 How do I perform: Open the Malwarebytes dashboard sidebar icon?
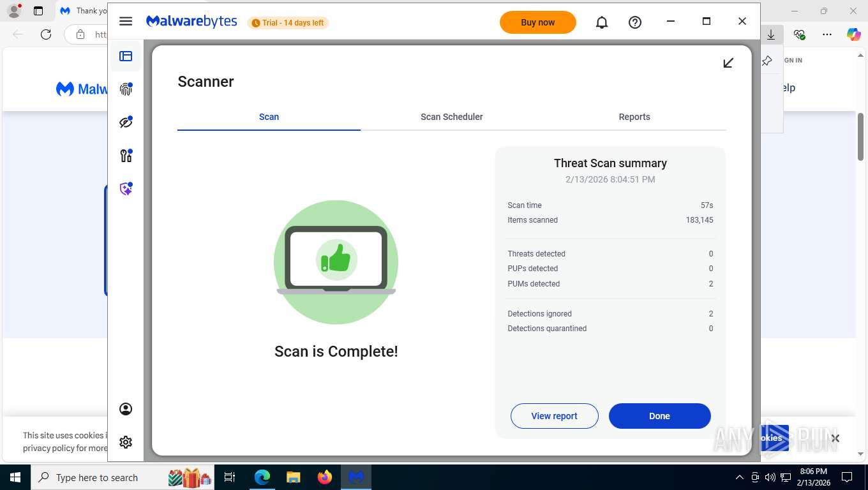click(x=126, y=56)
